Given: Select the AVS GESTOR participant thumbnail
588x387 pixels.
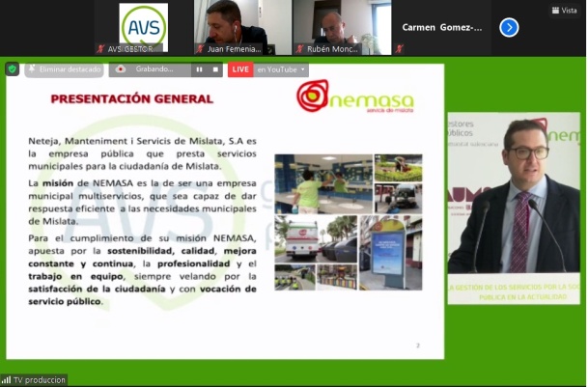Looking at the screenshot, I should click(144, 27).
